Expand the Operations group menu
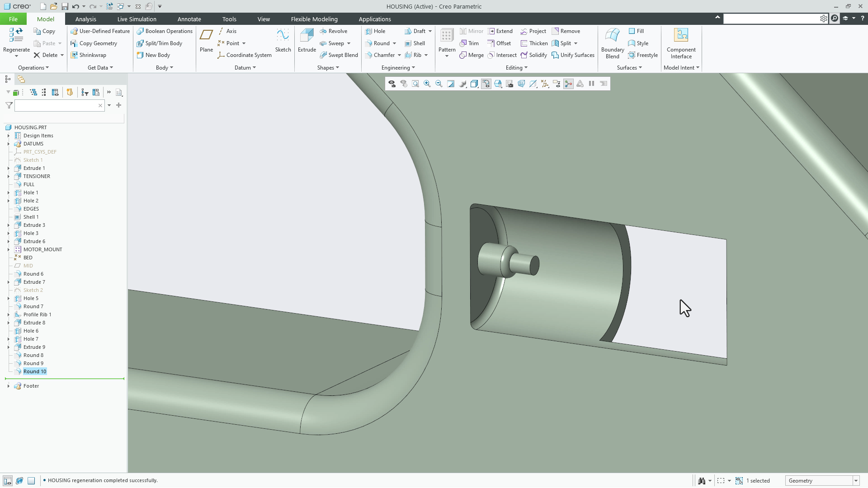The height and width of the screenshot is (488, 868). point(33,68)
